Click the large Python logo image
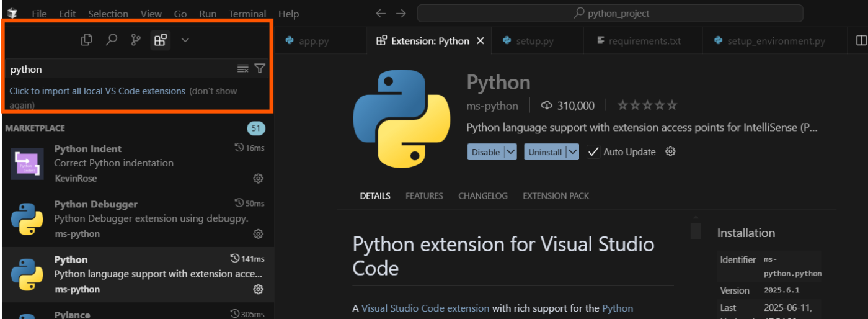868x319 pixels. click(x=402, y=119)
